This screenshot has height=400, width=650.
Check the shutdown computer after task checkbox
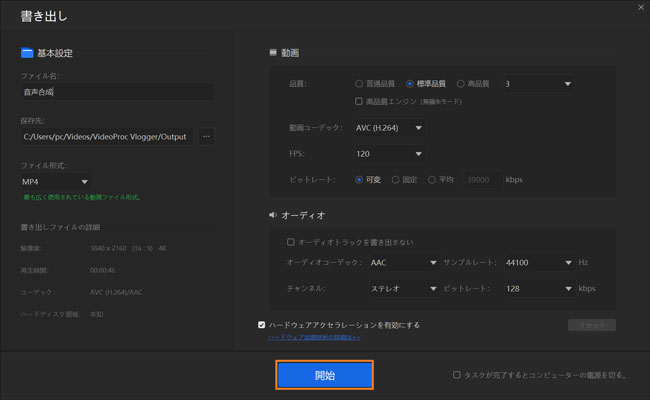pyautogui.click(x=456, y=375)
